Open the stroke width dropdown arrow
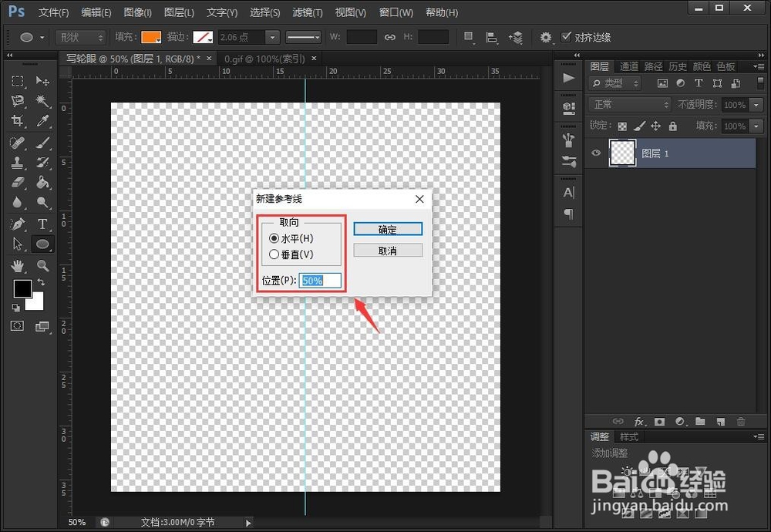 point(272,37)
